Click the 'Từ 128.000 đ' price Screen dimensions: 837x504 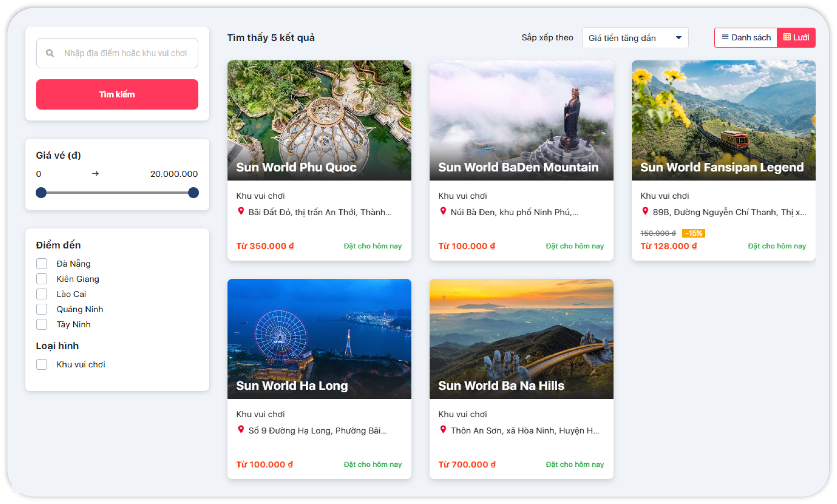(x=669, y=246)
